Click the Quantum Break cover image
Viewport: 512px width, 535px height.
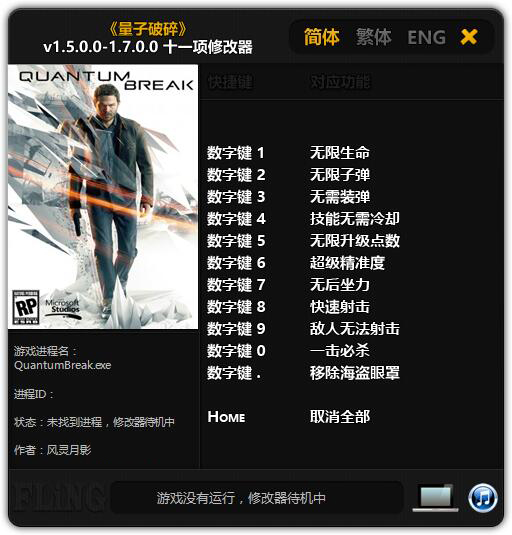[x=103, y=197]
